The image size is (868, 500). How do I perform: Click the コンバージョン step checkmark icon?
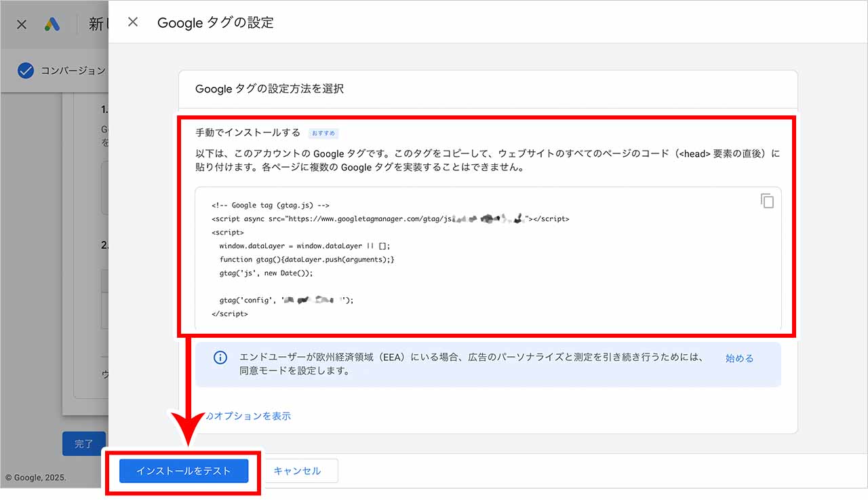coord(26,71)
